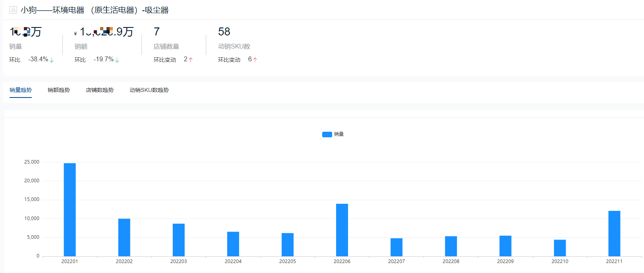Click the 销额 metric label
The image size is (644, 273).
(x=81, y=47)
